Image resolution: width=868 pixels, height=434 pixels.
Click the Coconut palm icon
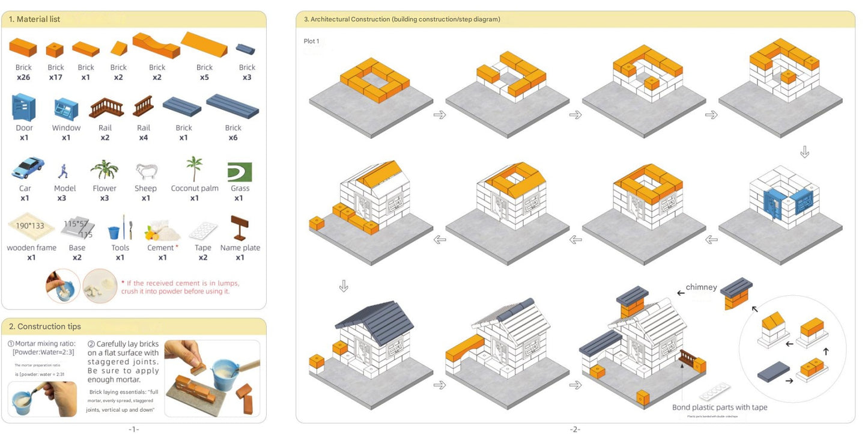coord(193,168)
